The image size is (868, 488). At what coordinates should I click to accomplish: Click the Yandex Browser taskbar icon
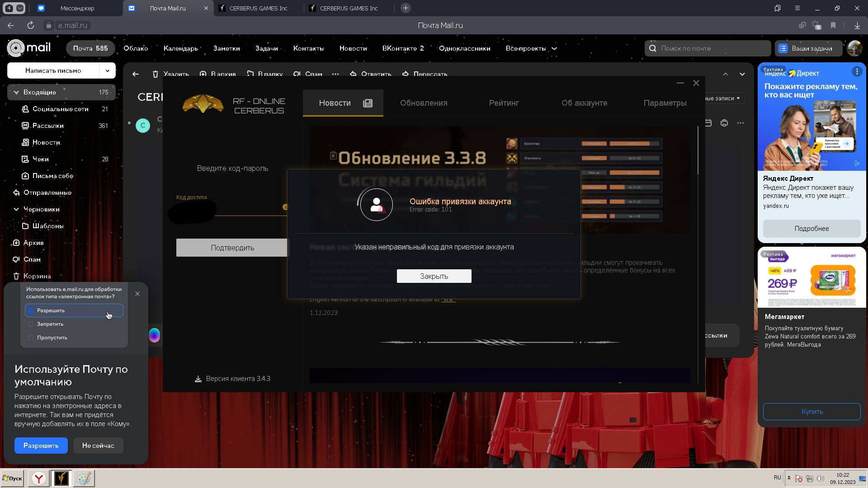[39, 478]
